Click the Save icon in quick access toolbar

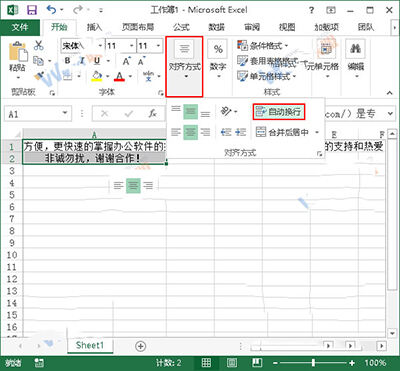(32, 10)
